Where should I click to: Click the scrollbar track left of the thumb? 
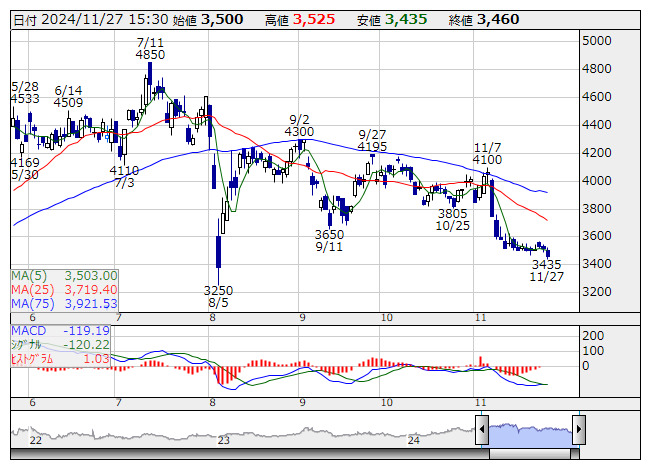pyautogui.click(x=250, y=454)
